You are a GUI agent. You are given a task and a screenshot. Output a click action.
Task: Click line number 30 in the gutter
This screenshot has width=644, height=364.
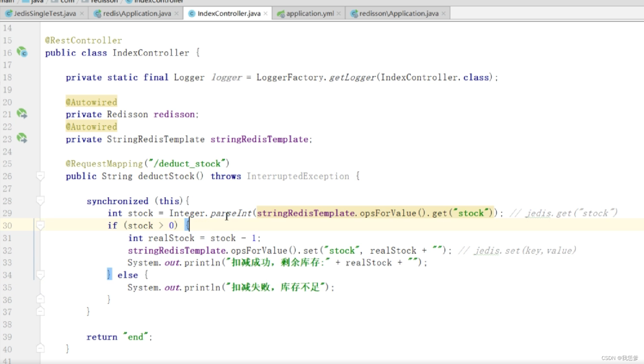pos(7,225)
